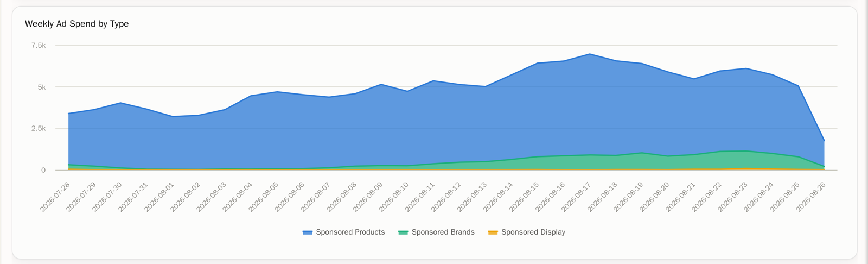Image resolution: width=868 pixels, height=264 pixels.
Task: Click the 2.5k y-axis label
Action: (x=39, y=128)
